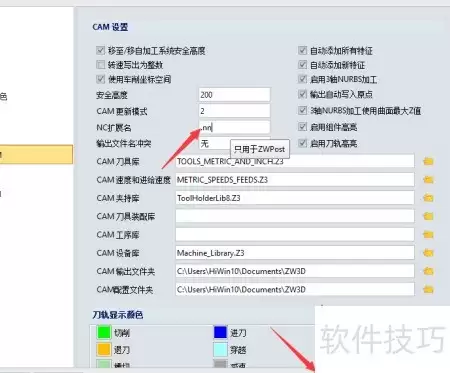Browse folder for CAM 工序库
The width and height of the screenshot is (450, 373).
tap(428, 235)
